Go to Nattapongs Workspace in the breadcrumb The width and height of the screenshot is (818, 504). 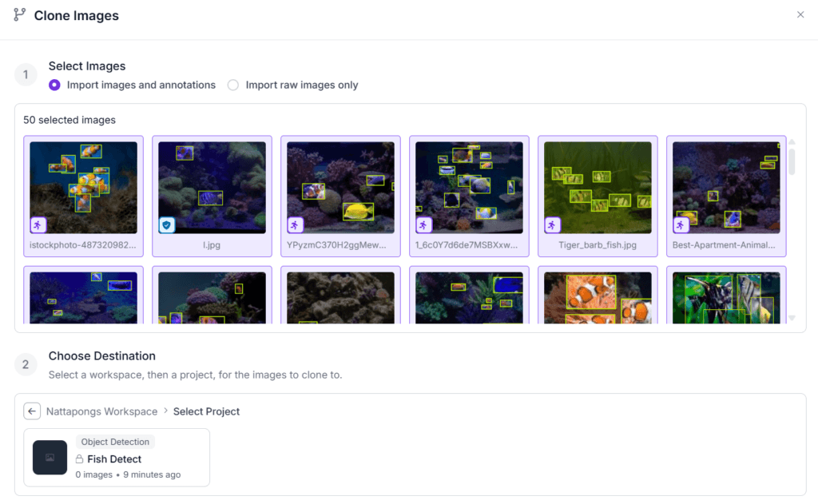pos(101,411)
